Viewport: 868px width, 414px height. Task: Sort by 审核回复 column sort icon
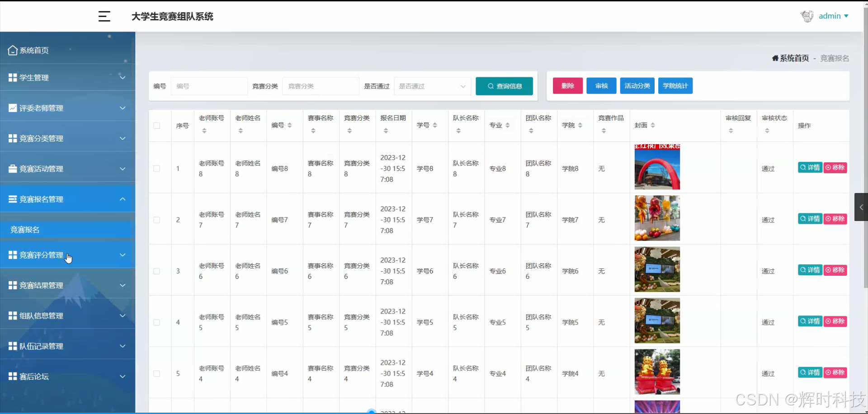(731, 131)
